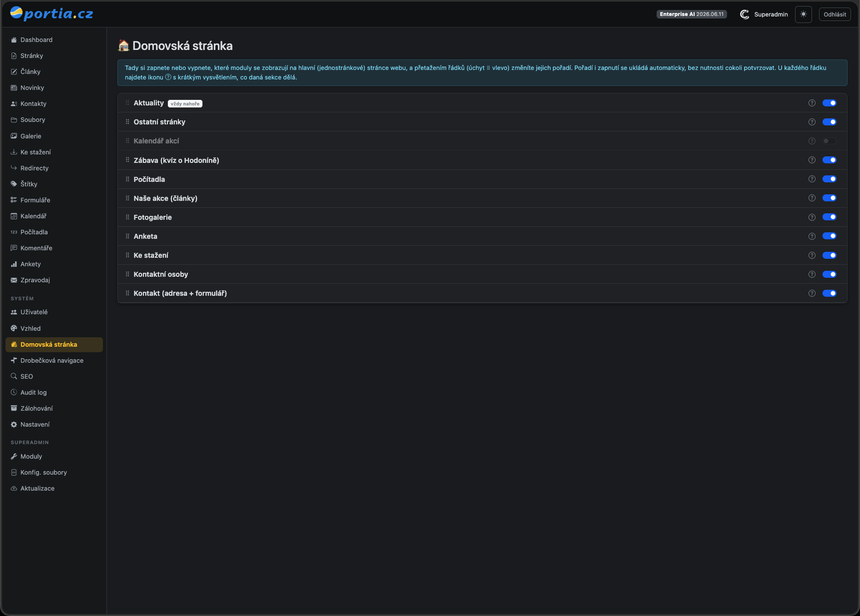Open the Moduly superadmin item
This screenshot has height=616, width=860.
point(54,456)
